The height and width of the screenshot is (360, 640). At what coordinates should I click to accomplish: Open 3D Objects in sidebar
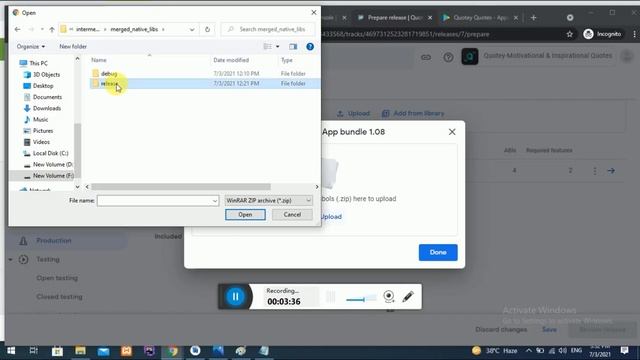click(x=46, y=75)
